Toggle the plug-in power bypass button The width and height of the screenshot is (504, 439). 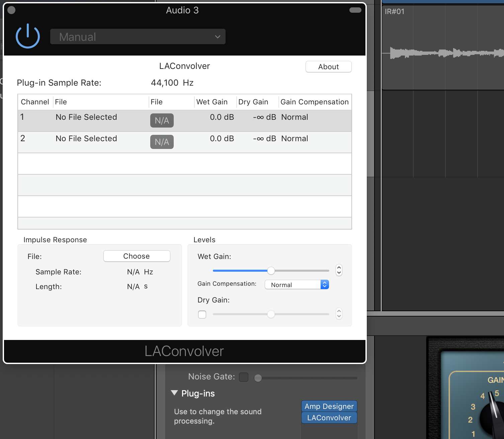(x=28, y=36)
